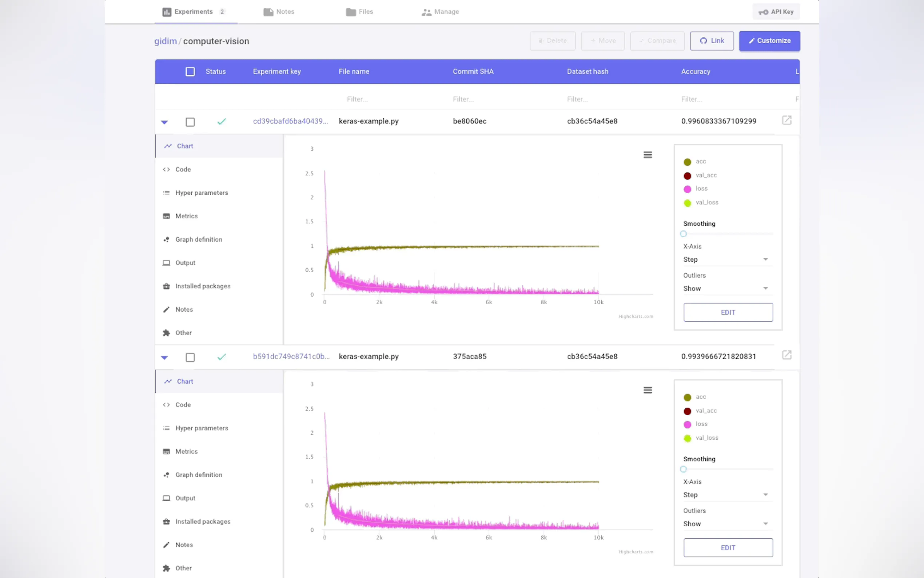Open first experiment in new window icon
Image resolution: width=924 pixels, height=578 pixels.
coord(786,120)
